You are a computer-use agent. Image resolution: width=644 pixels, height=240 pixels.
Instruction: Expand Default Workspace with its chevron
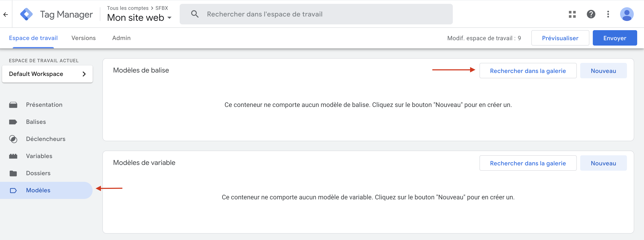(x=84, y=74)
